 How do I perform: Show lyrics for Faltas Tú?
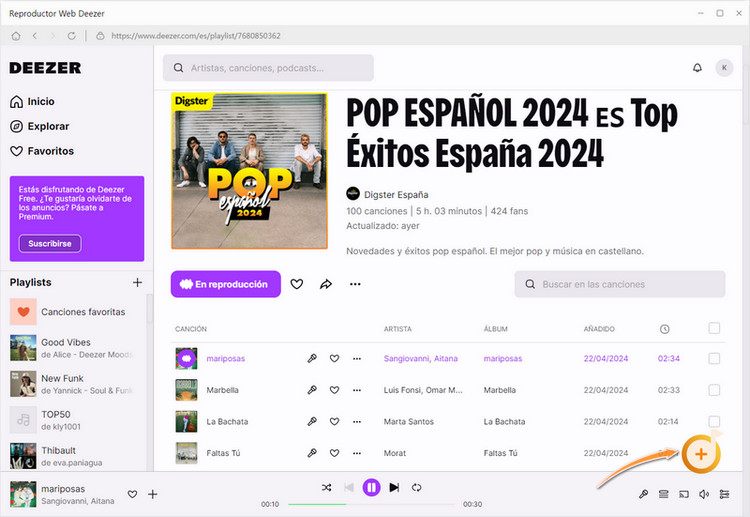tap(312, 453)
